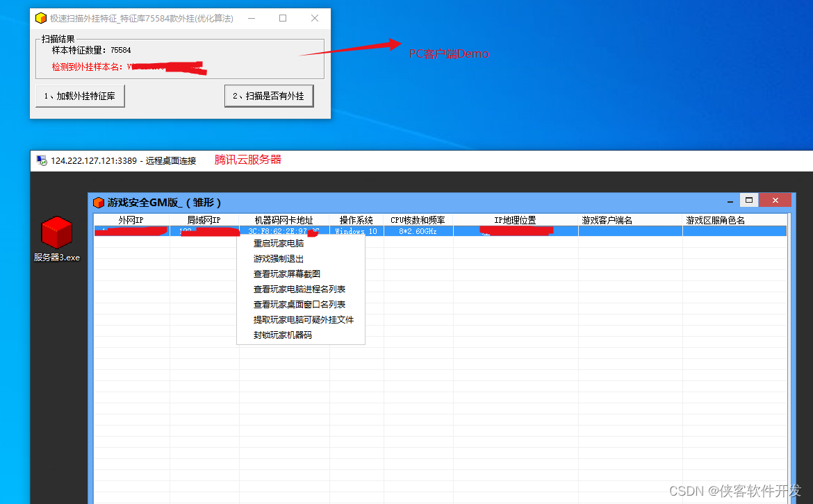Click the remote desktop connection title icon
The height and width of the screenshot is (504, 813).
click(42, 160)
